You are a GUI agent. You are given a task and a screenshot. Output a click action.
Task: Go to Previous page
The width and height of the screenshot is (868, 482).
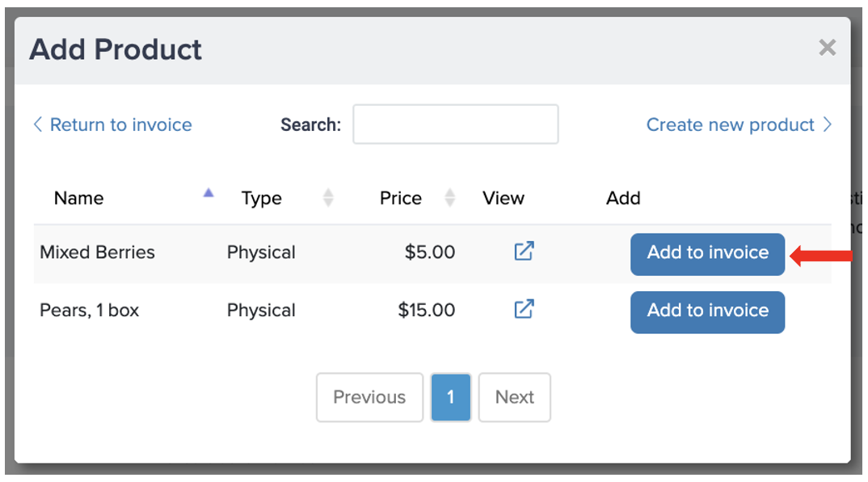click(x=370, y=397)
